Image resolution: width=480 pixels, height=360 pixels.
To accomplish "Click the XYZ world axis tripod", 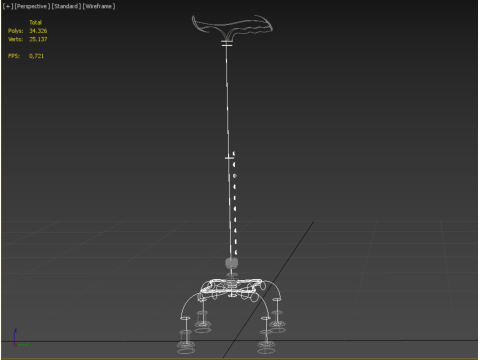I will pos(21,338).
